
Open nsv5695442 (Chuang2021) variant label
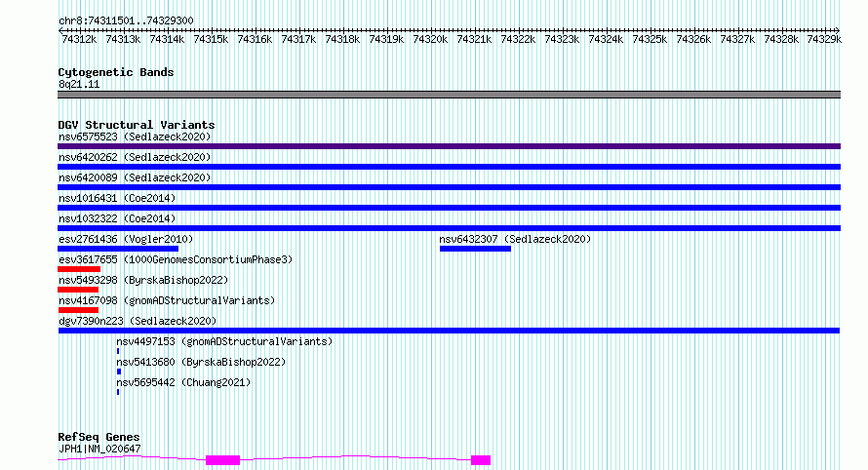point(183,382)
